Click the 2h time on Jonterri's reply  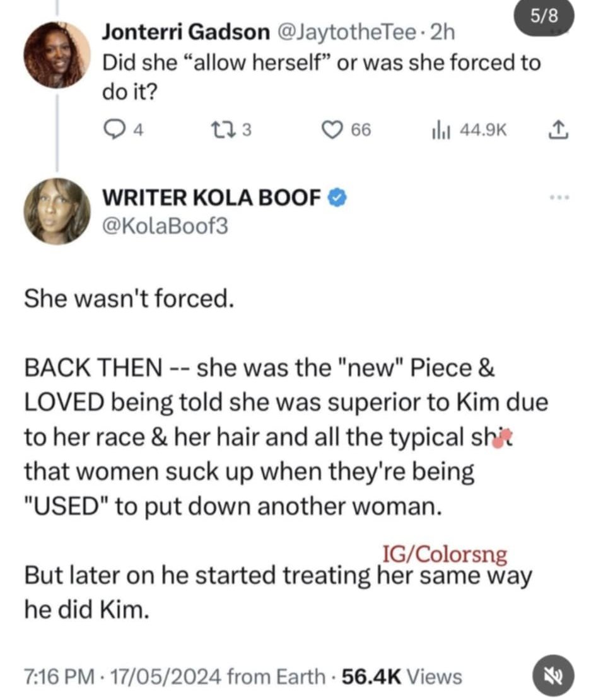pyautogui.click(x=441, y=33)
